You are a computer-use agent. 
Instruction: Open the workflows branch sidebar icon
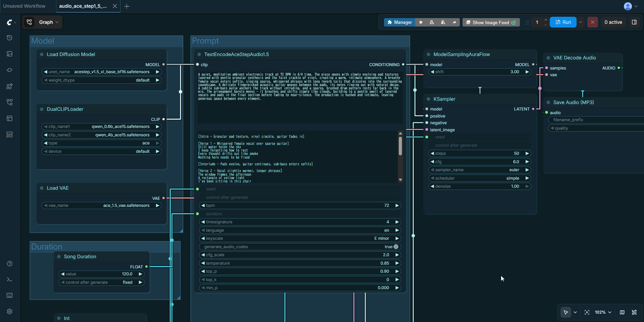click(x=10, y=102)
